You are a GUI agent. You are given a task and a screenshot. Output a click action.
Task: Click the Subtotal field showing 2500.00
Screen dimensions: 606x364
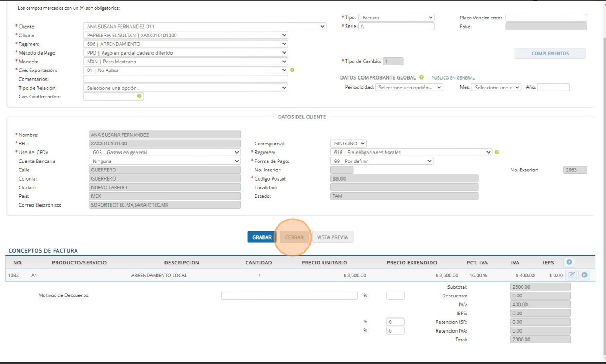click(541, 287)
